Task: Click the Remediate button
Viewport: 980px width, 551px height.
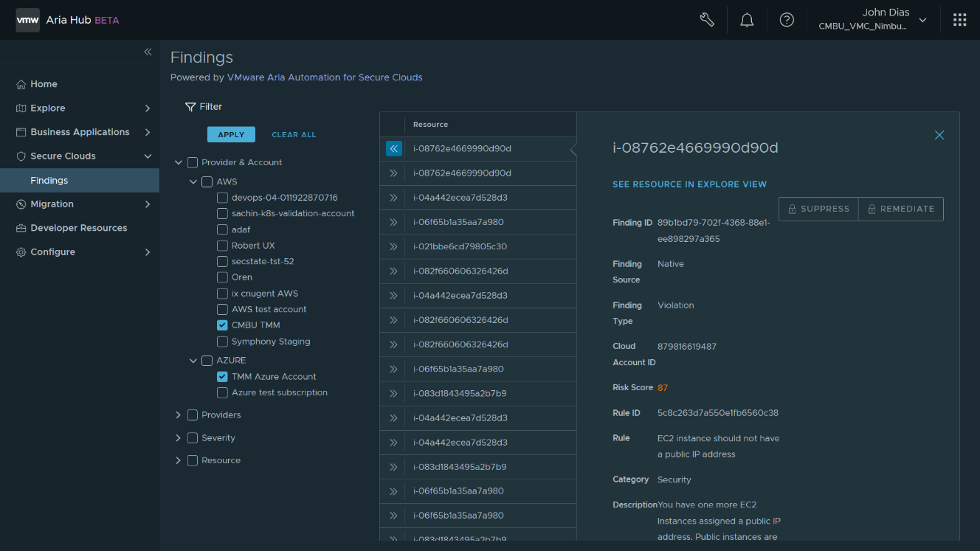Action: click(x=900, y=209)
